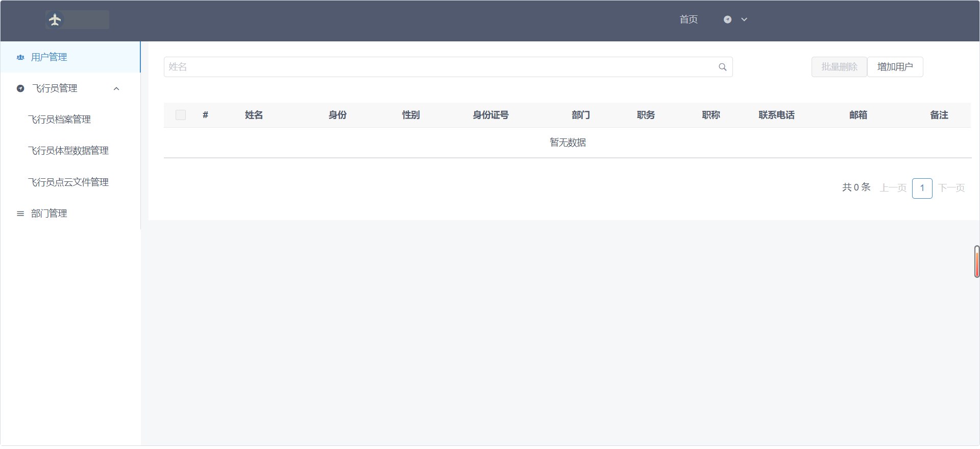
Task: Focus the 姓名 search input field
Action: tap(448, 67)
